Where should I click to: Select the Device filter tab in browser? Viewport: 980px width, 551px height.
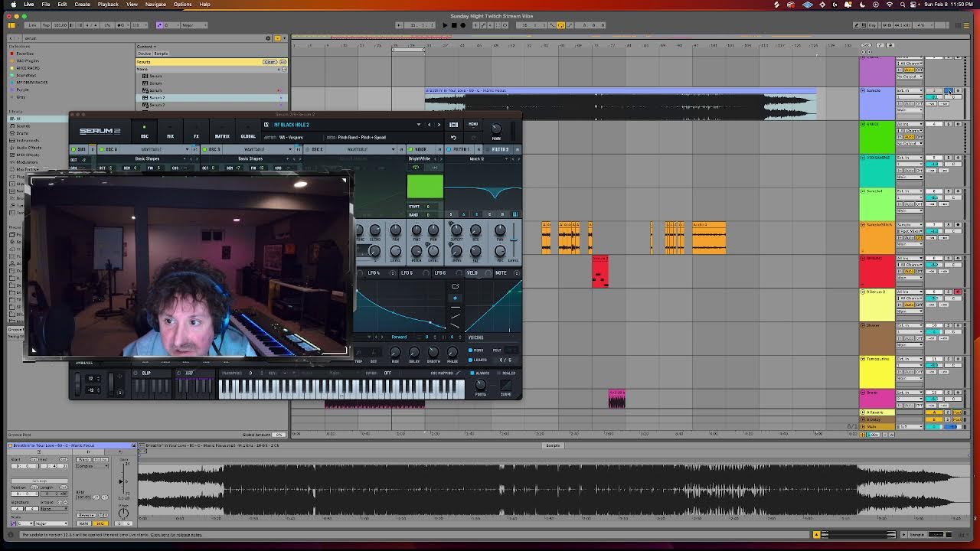tap(143, 54)
